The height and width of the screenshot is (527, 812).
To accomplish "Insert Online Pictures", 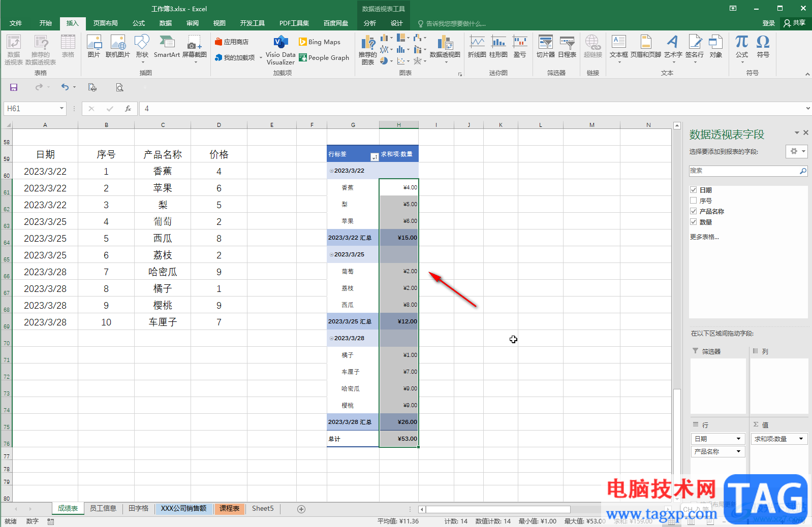I will coord(118,46).
